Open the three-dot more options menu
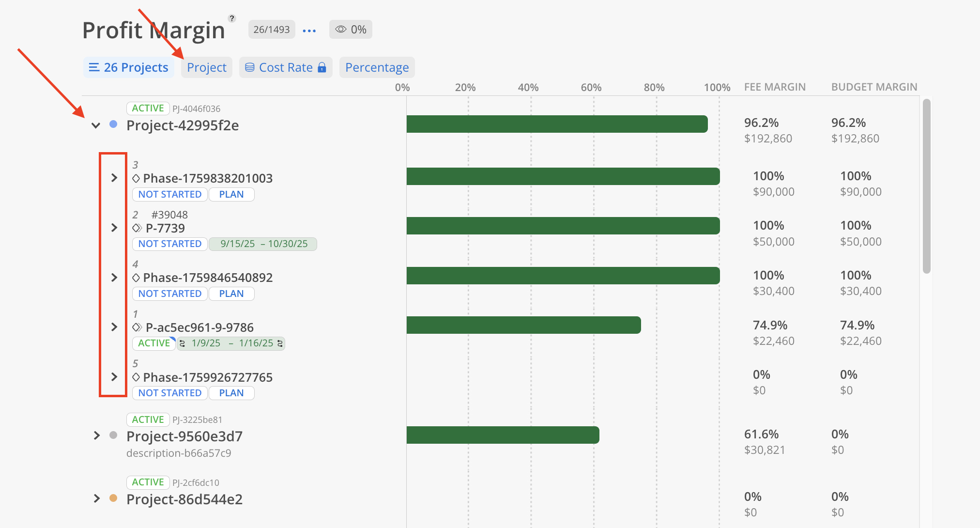The height and width of the screenshot is (528, 980). tap(309, 31)
